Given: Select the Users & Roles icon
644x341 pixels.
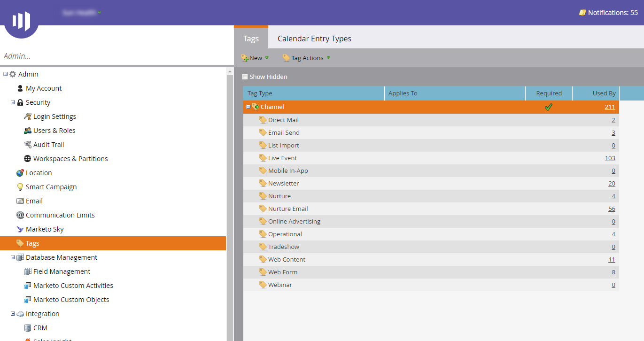Looking at the screenshot, I should coord(27,131).
